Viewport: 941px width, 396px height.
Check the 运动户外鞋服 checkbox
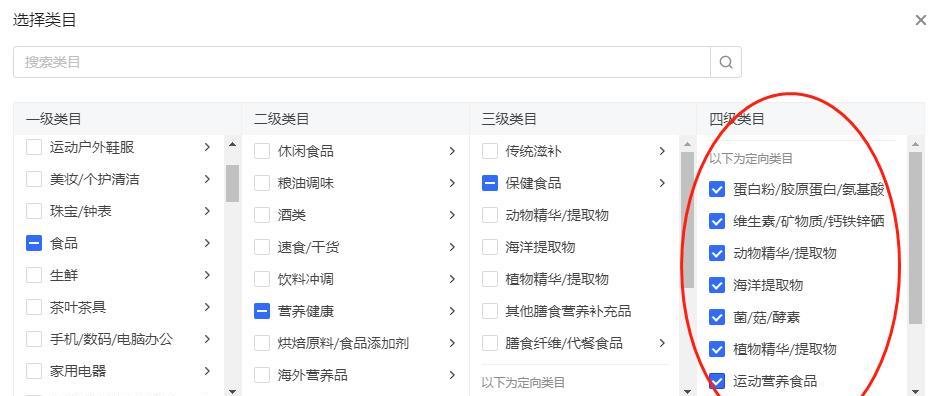(x=34, y=147)
